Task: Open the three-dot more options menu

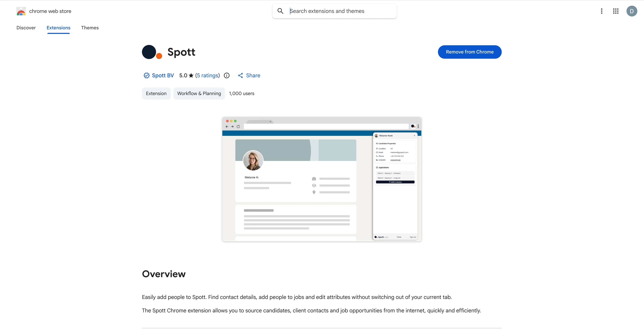Action: coord(602,11)
